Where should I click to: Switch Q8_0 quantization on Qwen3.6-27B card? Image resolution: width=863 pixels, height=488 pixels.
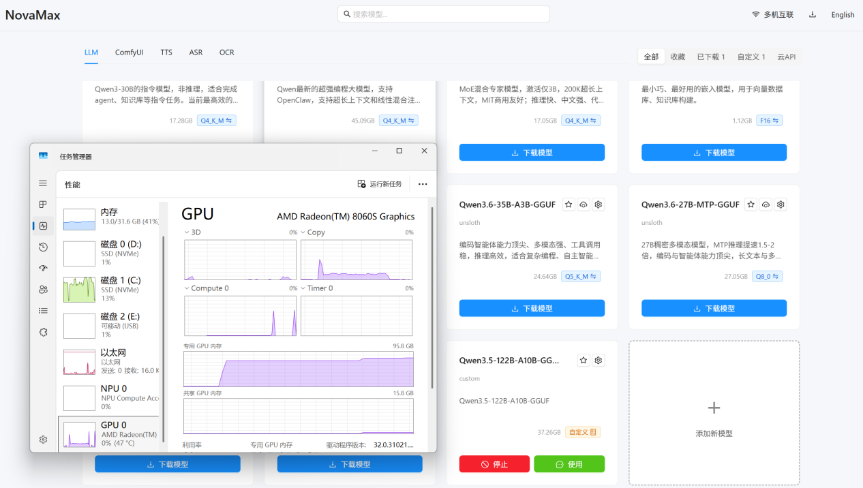[x=767, y=276]
